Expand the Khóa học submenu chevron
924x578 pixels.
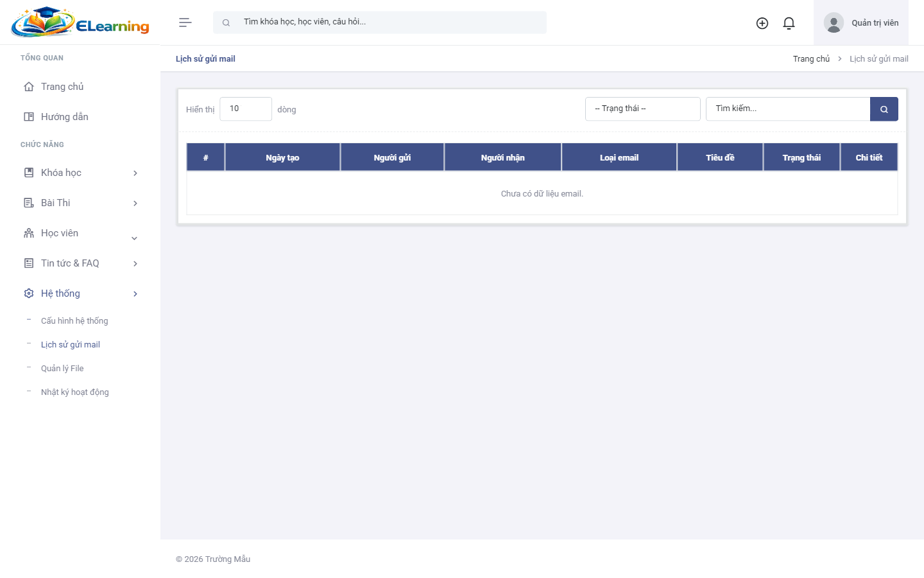[x=135, y=173]
